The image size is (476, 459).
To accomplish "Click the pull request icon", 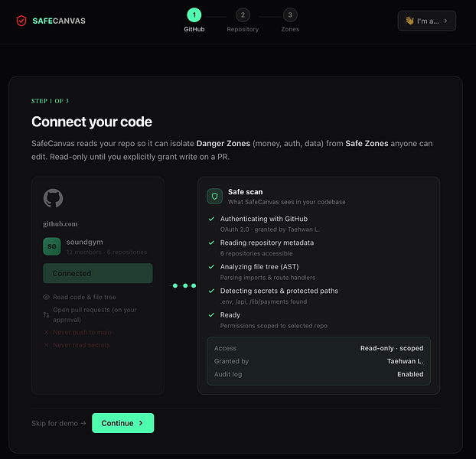I will [x=46, y=315].
